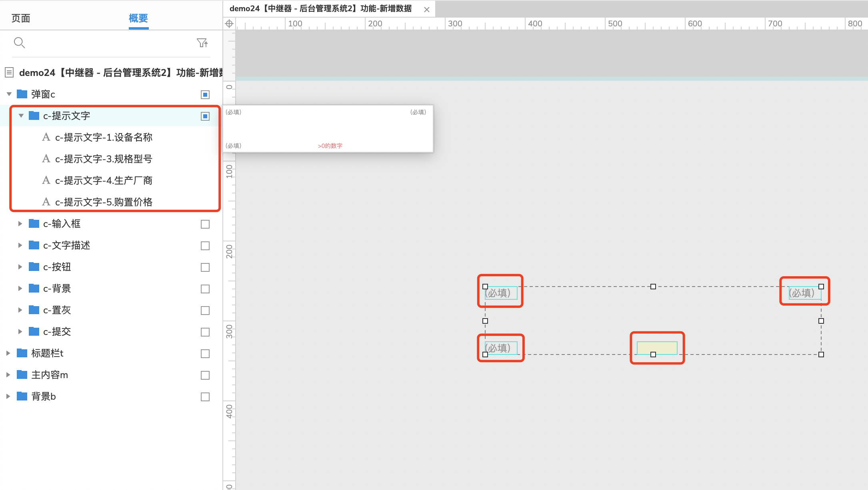
Task: Click the folder icon of c-提示文字
Action: tap(34, 116)
